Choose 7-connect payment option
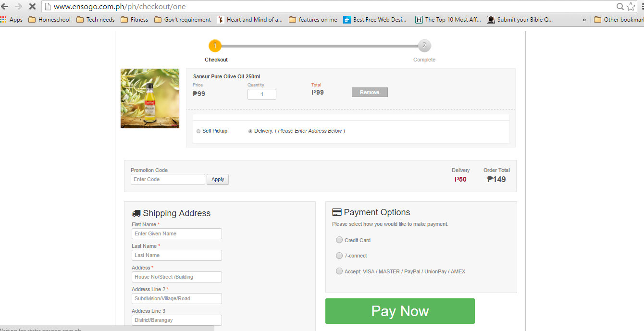The width and height of the screenshot is (644, 331). (x=339, y=256)
